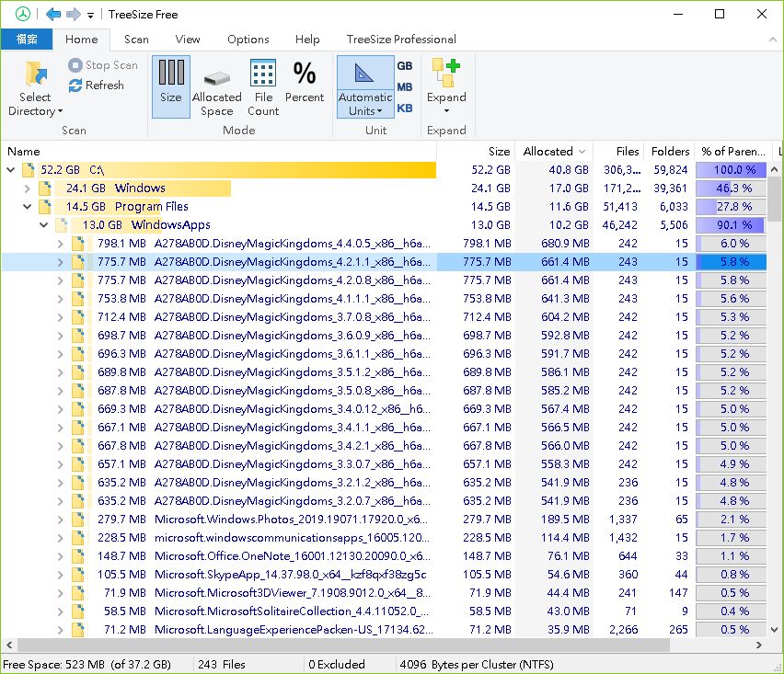Click the Program Files folder icon
The image size is (784, 674).
(45, 206)
